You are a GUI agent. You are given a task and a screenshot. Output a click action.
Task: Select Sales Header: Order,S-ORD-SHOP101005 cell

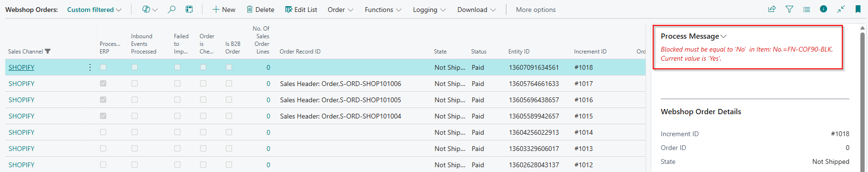[341, 100]
